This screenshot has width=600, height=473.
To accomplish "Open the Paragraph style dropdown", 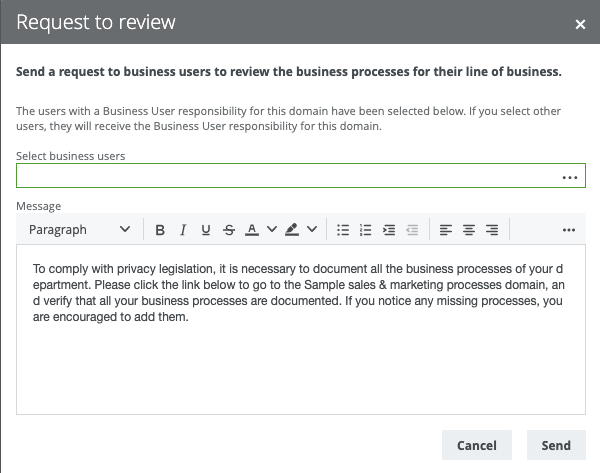I will (79, 230).
